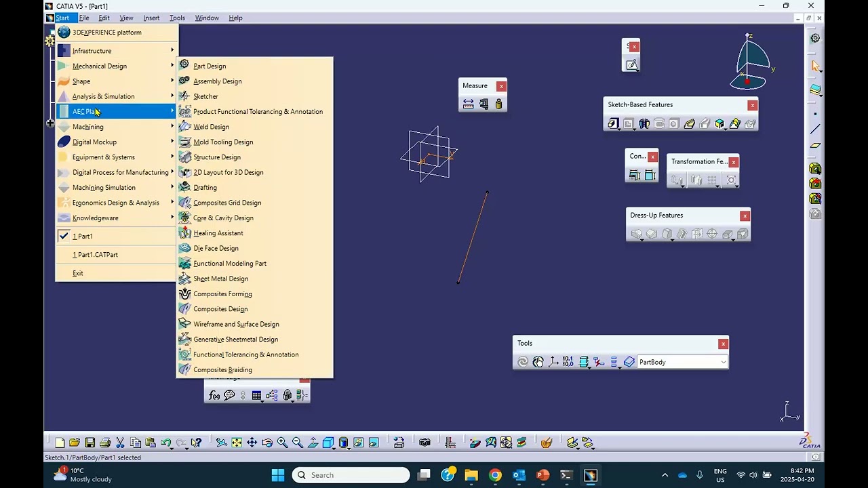This screenshot has height=488, width=868.
Task: Click the 3D compass in the viewport
Action: tap(751, 62)
